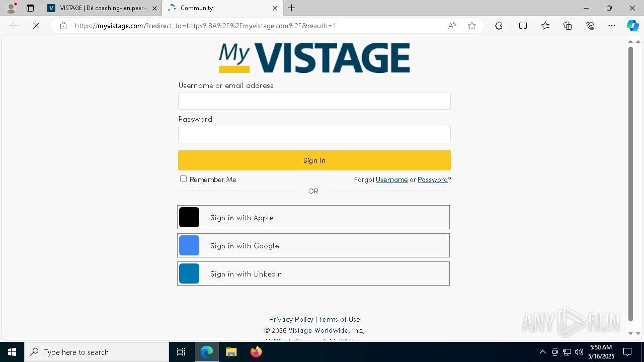Open the notification center icon

(x=627, y=352)
